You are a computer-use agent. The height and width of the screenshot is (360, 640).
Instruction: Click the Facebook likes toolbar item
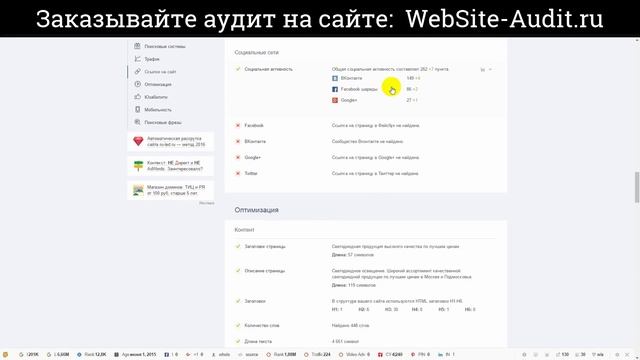(x=171, y=355)
